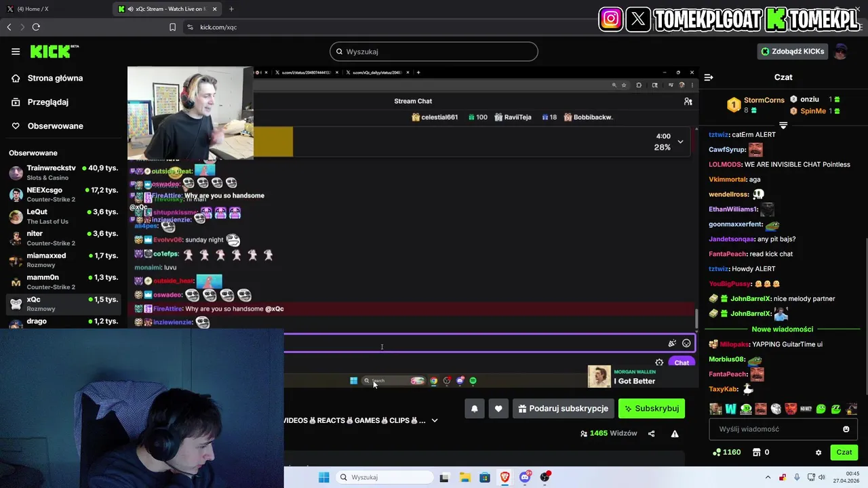The image size is (868, 488).
Task: Open LeQut channel in followed list
Action: [x=63, y=216]
